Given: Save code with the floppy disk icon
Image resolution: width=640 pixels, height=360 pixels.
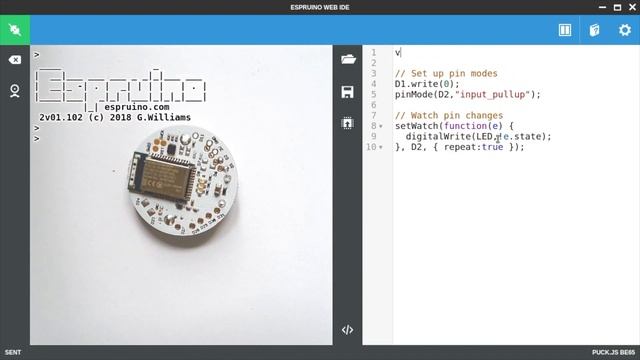Looking at the screenshot, I should tap(347, 92).
